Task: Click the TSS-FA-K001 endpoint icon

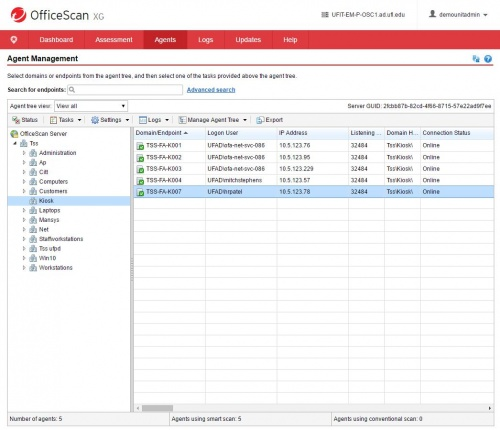Action: (x=140, y=146)
